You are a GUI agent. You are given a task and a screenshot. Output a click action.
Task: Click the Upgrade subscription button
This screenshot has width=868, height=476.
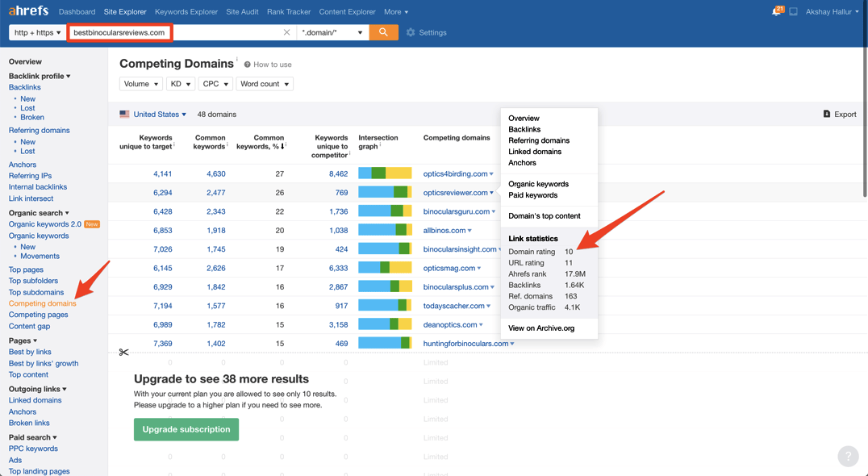click(x=186, y=429)
